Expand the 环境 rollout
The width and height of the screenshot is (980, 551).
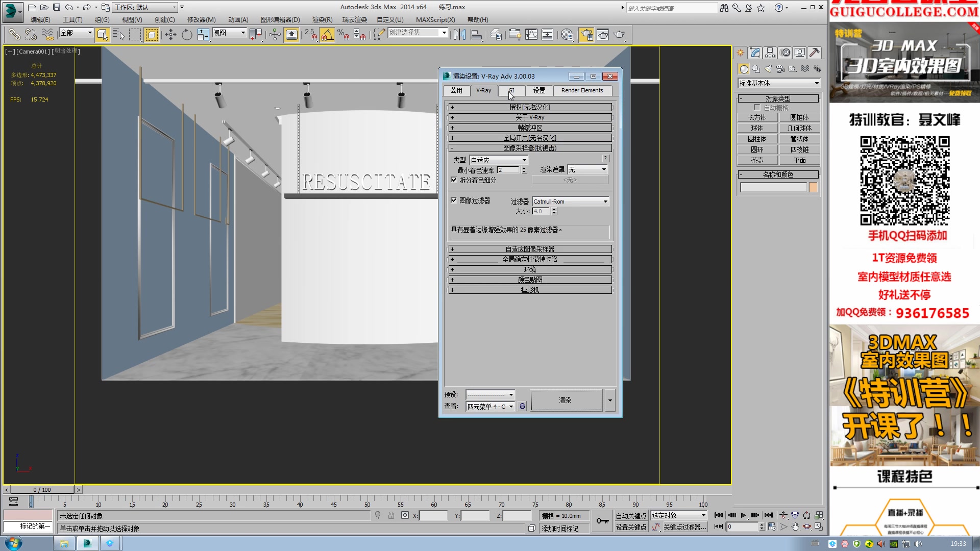tap(530, 269)
